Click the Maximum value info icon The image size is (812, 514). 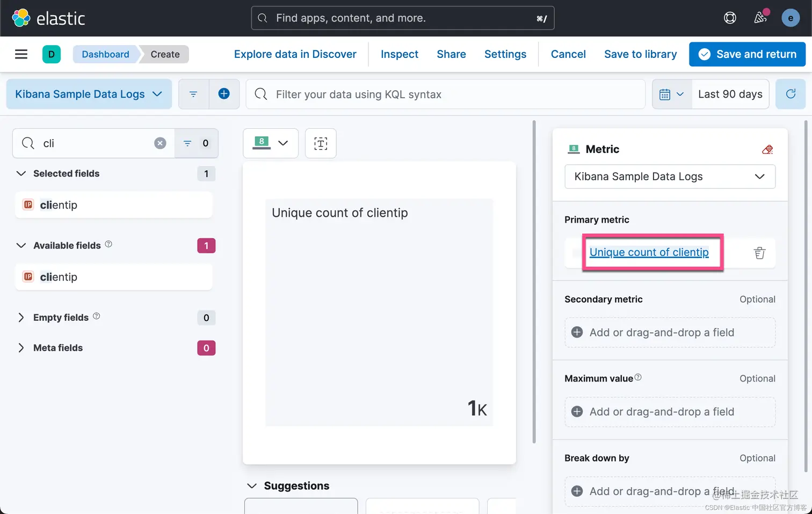point(638,377)
